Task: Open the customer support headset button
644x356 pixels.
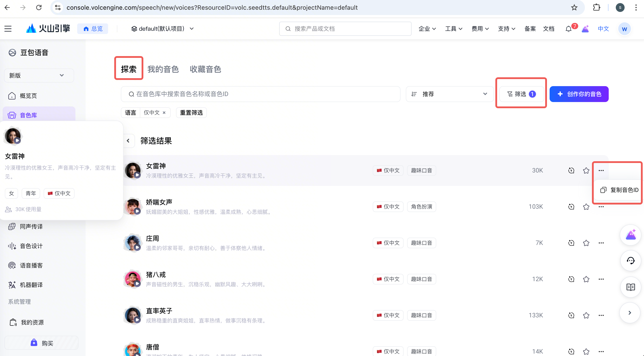Action: pos(631,261)
